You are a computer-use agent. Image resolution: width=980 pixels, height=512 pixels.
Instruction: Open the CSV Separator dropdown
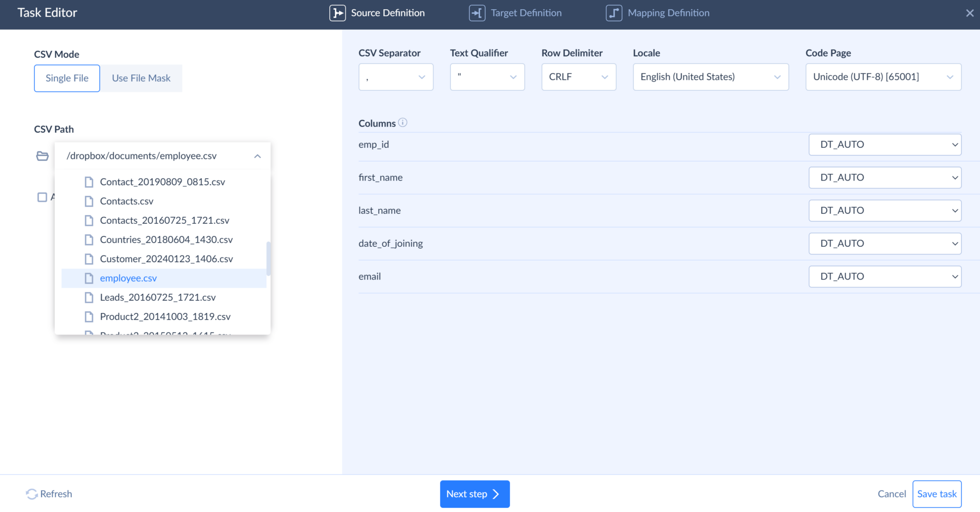[396, 77]
